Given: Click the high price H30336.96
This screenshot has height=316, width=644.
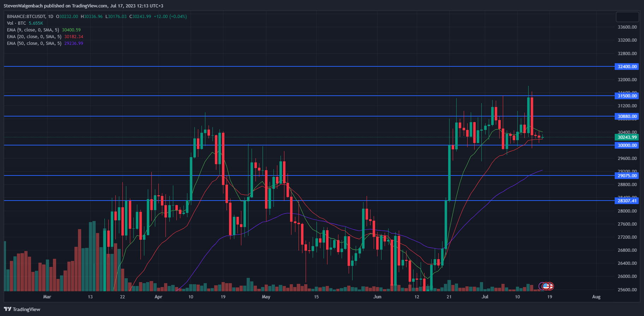Looking at the screenshot, I should pos(92,17).
